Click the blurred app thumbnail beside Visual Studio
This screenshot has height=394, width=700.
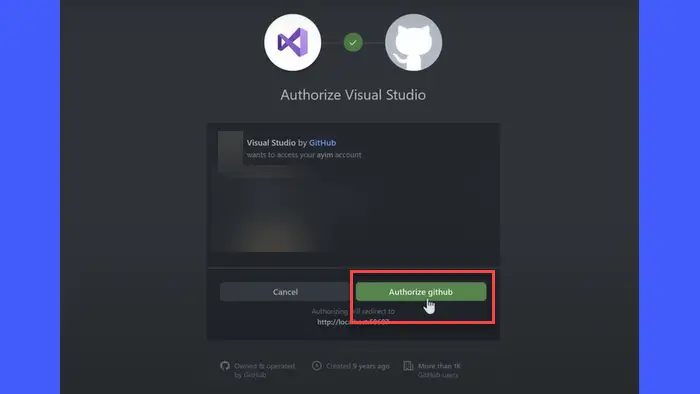pyautogui.click(x=230, y=151)
